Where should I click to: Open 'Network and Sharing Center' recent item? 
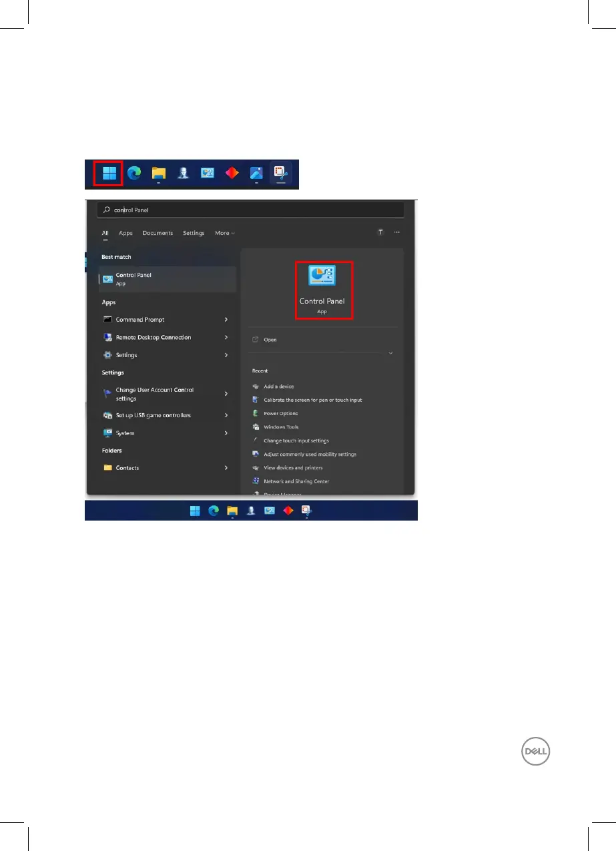[296, 481]
